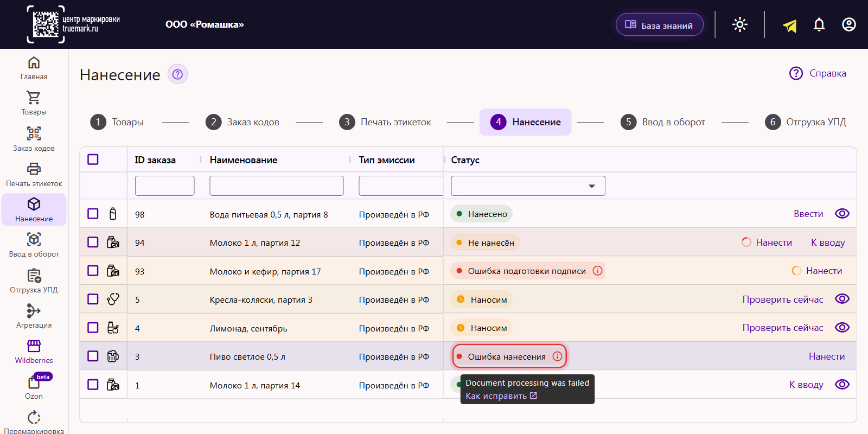Switch theme with the sun icon
This screenshot has width=868, height=434.
740,24
